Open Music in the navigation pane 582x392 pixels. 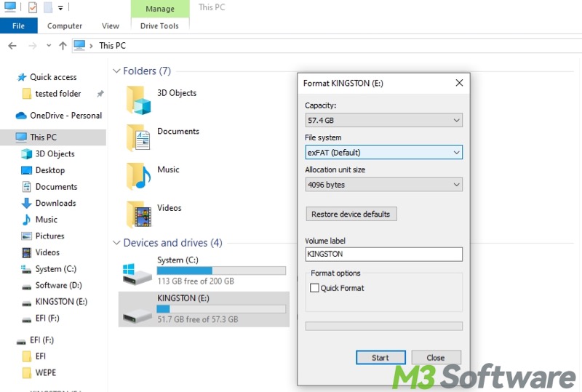47,220
